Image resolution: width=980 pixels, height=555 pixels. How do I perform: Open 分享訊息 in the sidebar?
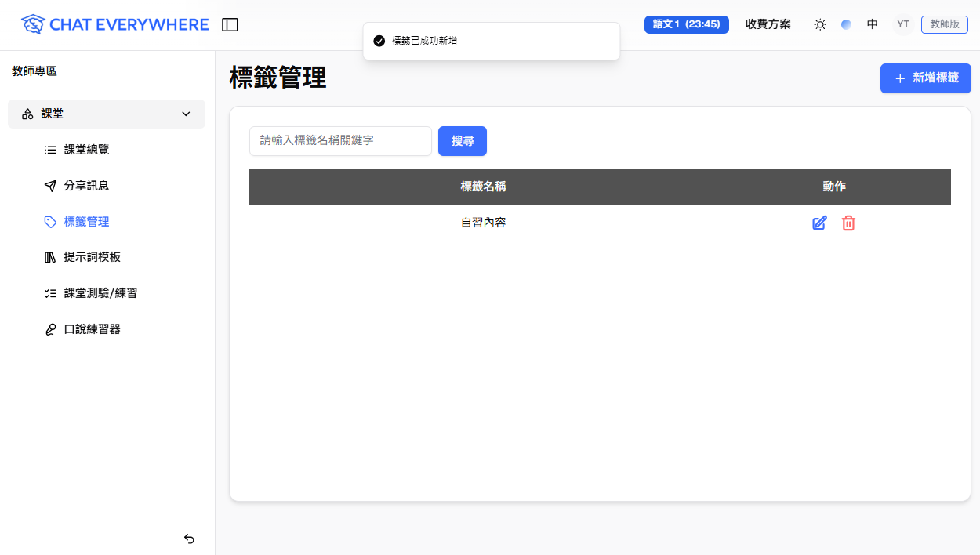pos(86,186)
